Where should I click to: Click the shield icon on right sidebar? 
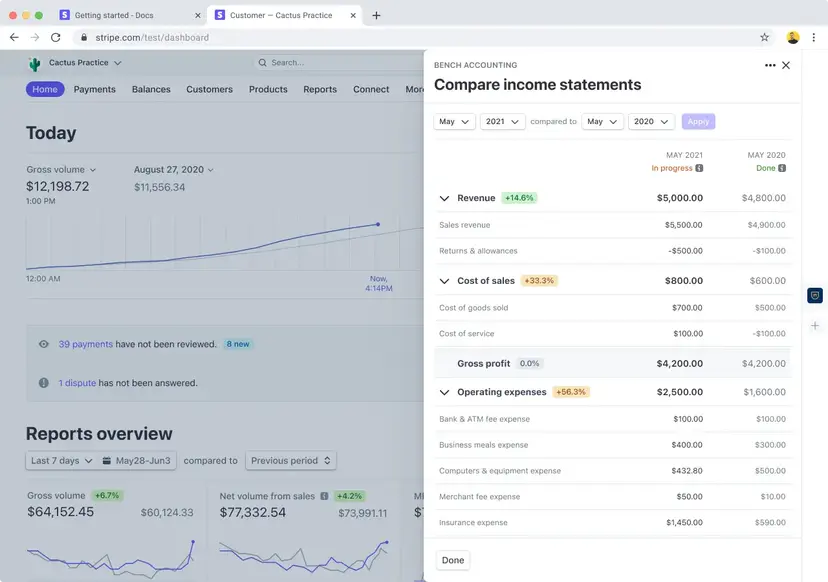815,296
